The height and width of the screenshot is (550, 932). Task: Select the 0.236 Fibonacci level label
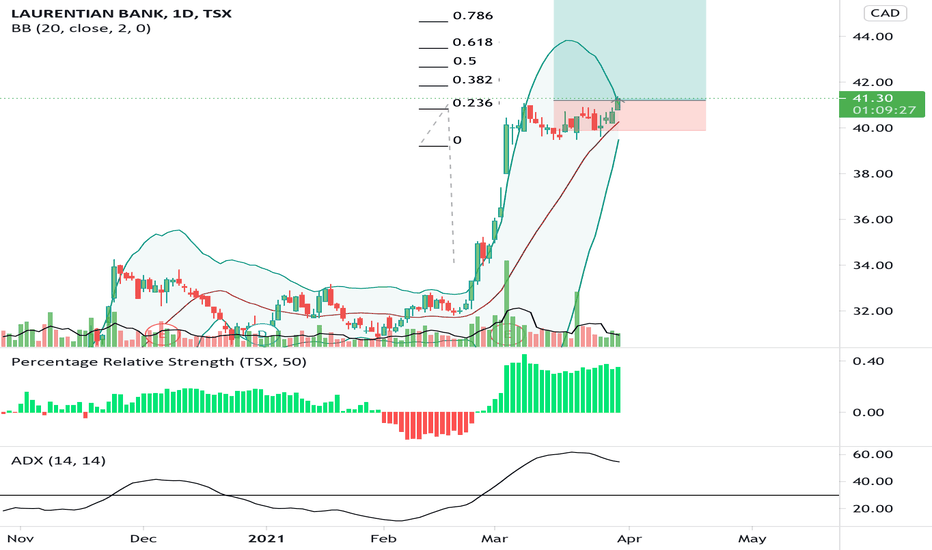[x=473, y=103]
